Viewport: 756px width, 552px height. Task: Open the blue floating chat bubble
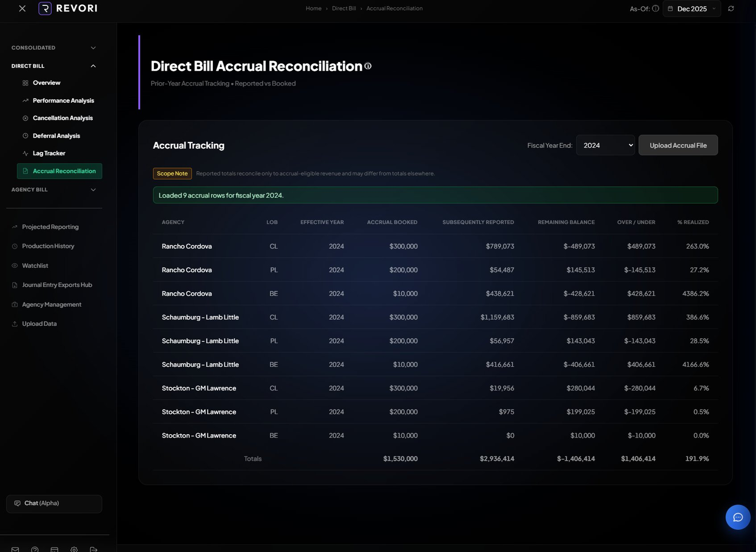738,517
